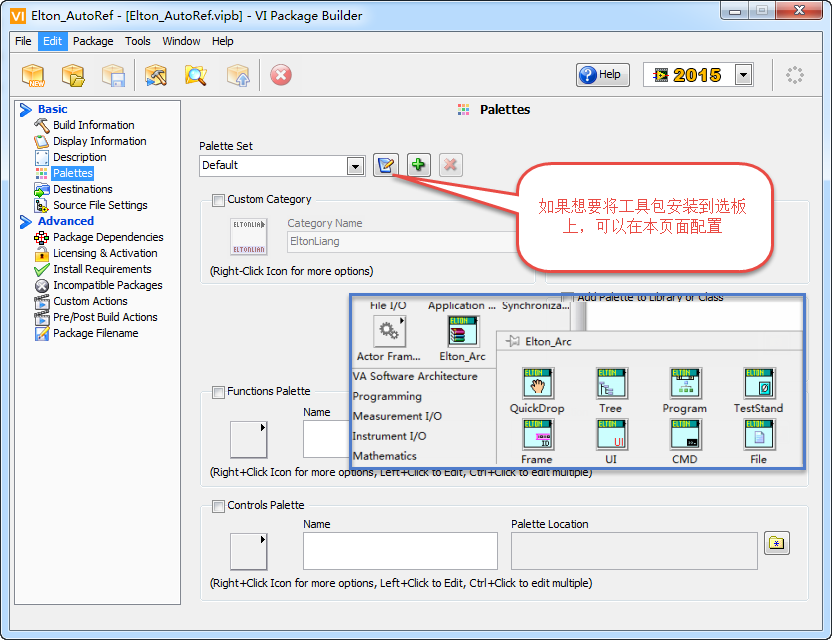
Task: Select Source File Settings in sidebar
Action: coord(100,205)
